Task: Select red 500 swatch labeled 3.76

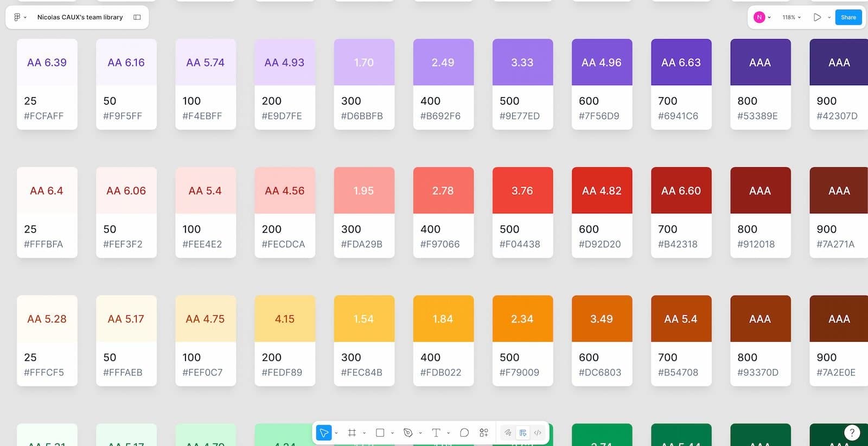Action: [522, 190]
